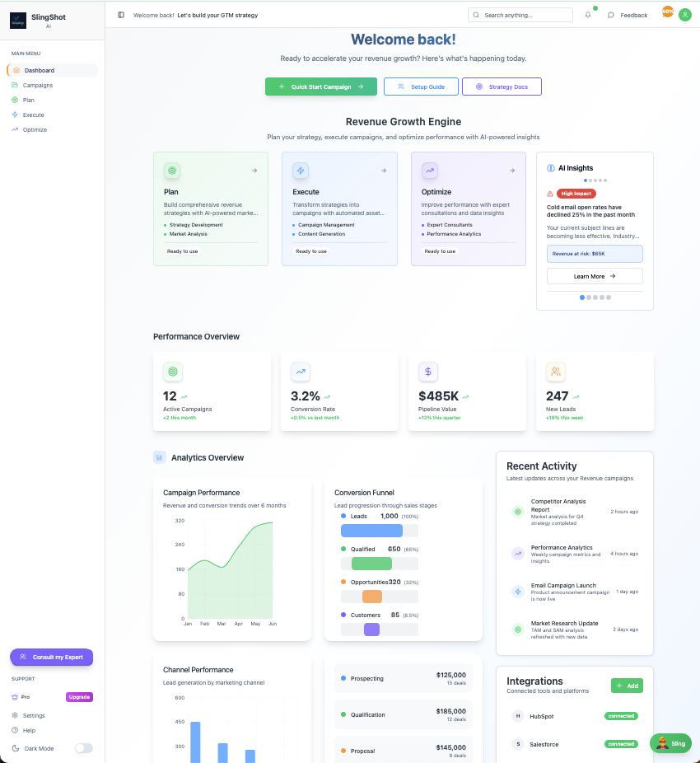Enable the Dark Mode toggle
Viewport: 700px width, 763px height.
tap(83, 748)
